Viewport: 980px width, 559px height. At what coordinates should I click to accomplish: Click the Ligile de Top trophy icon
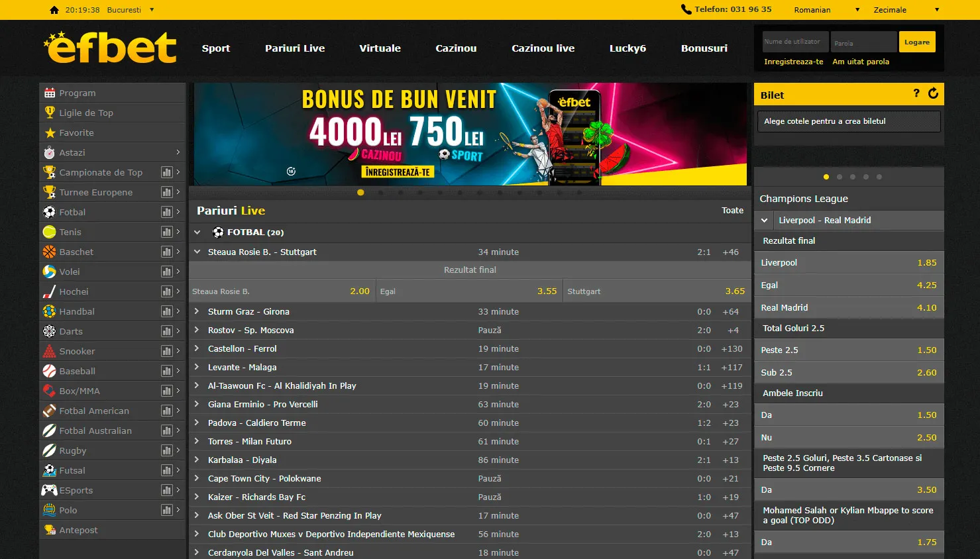coord(50,113)
